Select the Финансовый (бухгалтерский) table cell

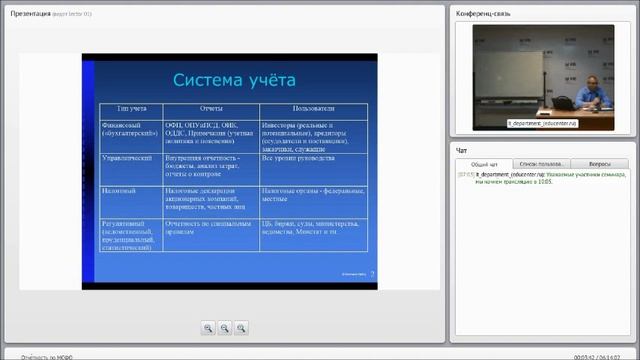131,137
